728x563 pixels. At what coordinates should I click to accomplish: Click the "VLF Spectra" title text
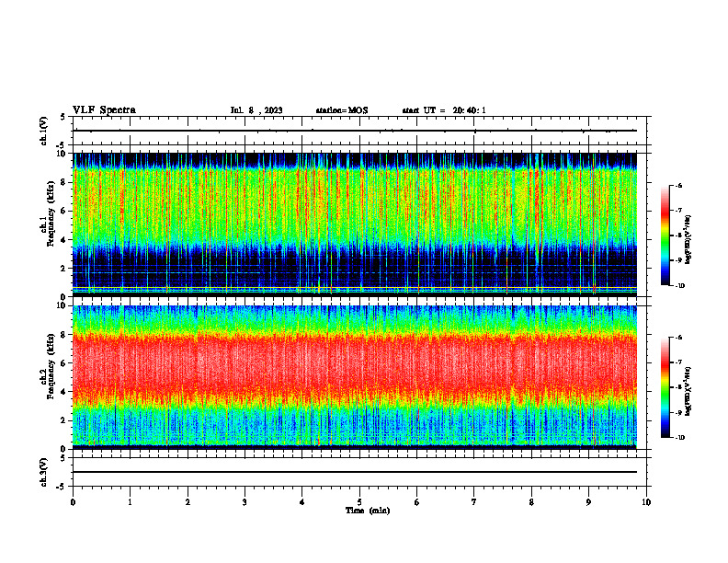coord(104,110)
